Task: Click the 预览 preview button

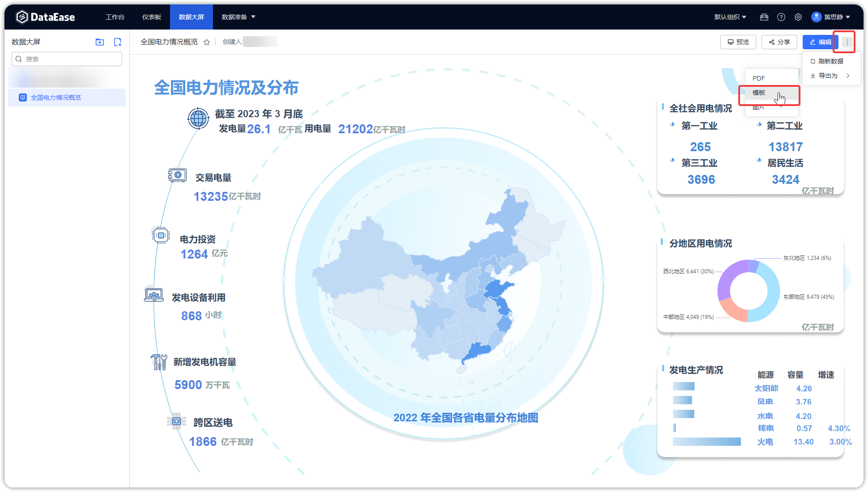Action: tap(738, 42)
